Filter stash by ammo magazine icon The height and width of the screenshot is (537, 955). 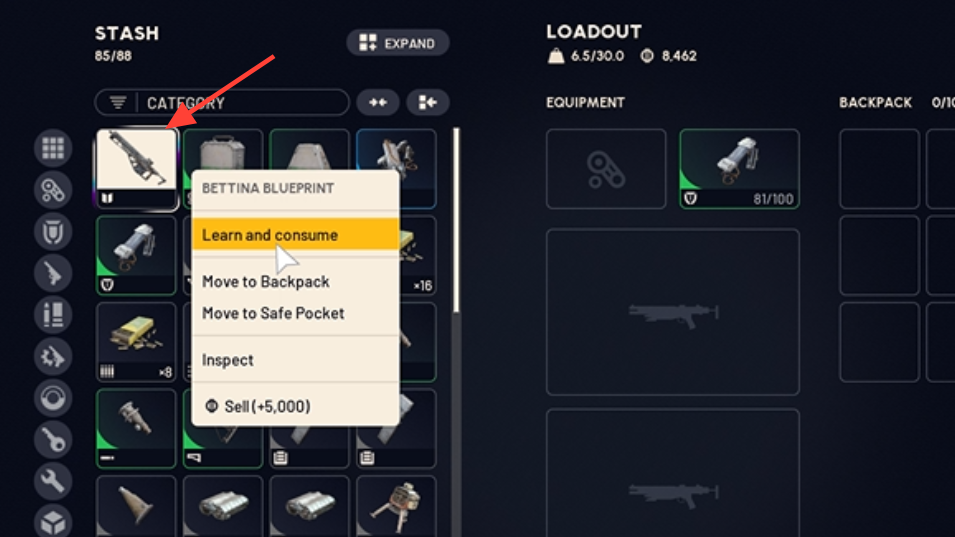pos(53,315)
